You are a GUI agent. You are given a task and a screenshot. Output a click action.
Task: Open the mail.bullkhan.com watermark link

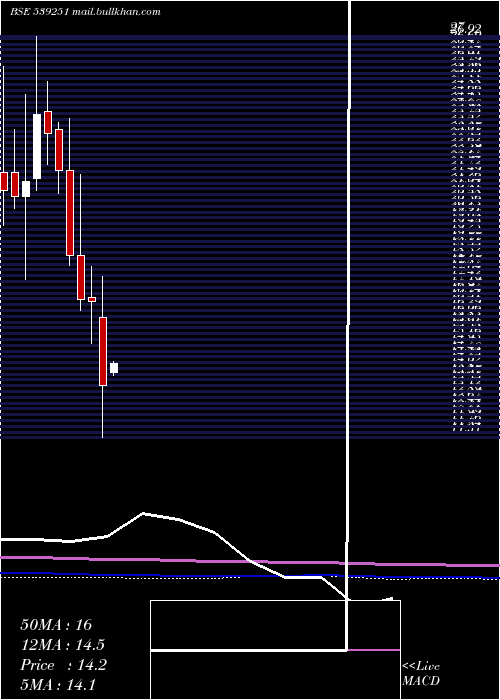(115, 12)
